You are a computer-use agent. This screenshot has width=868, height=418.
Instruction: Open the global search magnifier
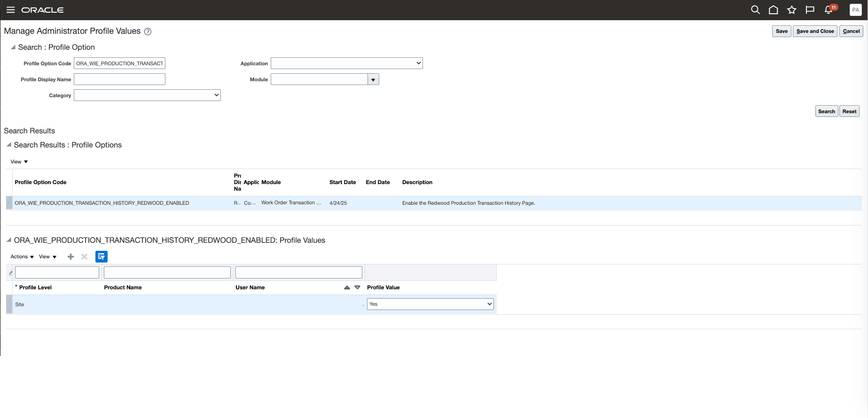click(x=755, y=10)
